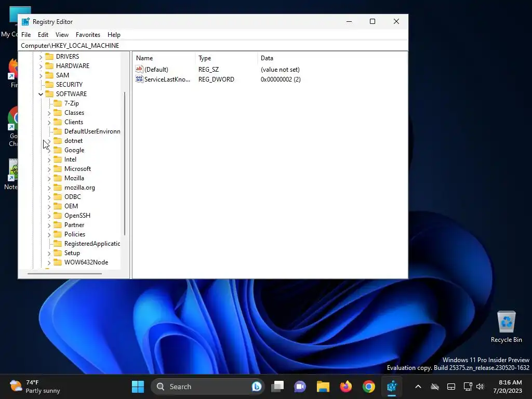Click the OpenSSH key label
The height and width of the screenshot is (399, 532).
77,216
